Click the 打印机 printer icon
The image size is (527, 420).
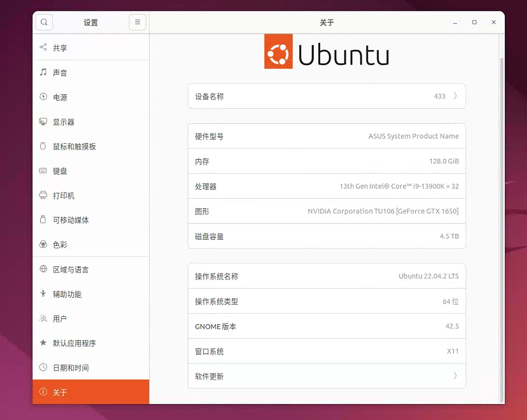click(x=43, y=195)
